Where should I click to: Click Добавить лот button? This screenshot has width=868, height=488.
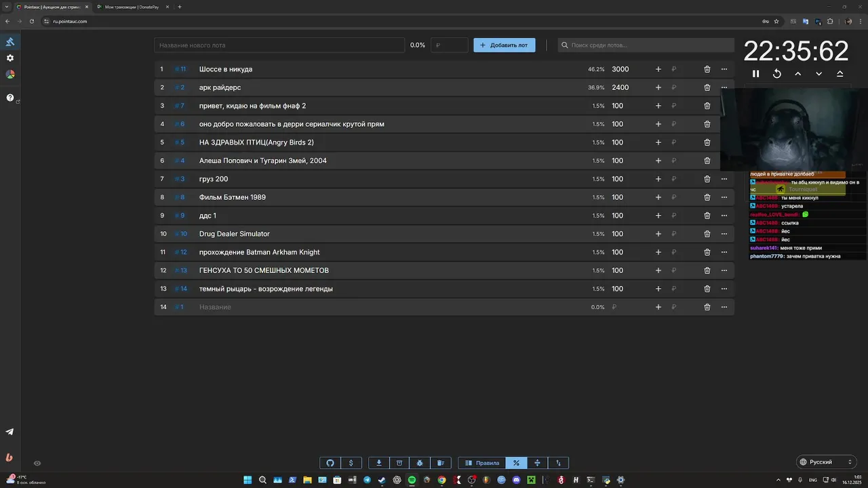[x=505, y=45]
